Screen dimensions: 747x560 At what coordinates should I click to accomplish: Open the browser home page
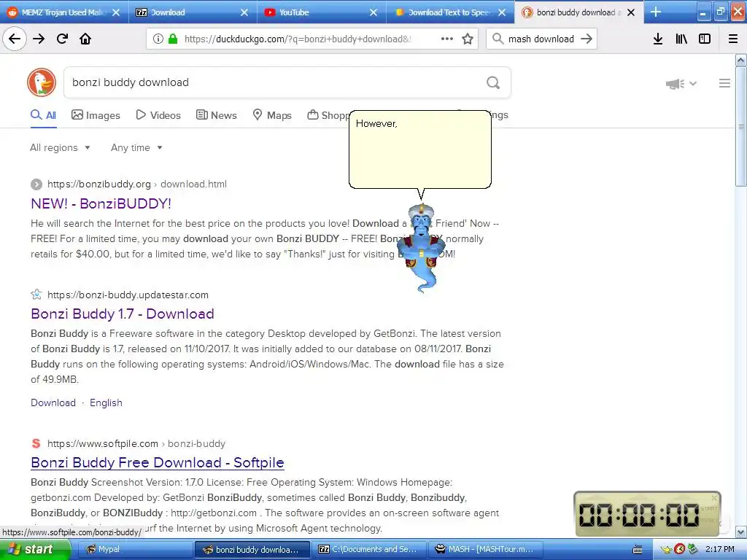click(85, 39)
